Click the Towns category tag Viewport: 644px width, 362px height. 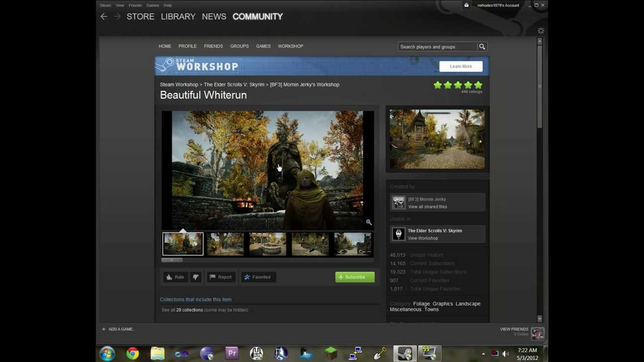(x=431, y=310)
